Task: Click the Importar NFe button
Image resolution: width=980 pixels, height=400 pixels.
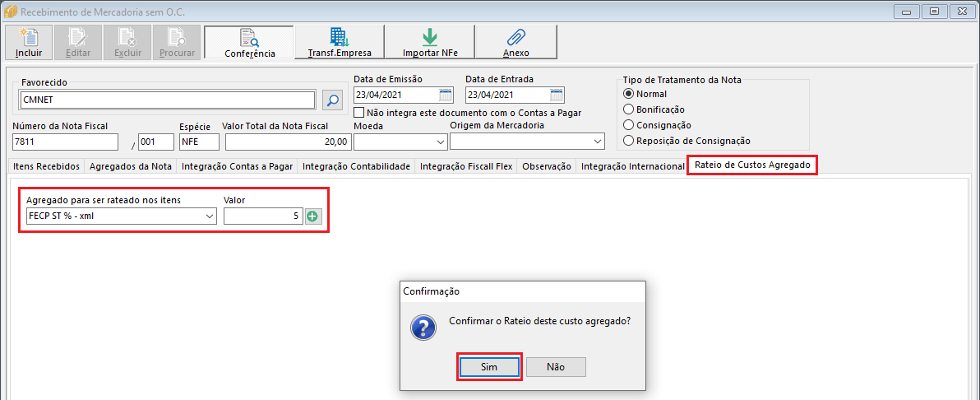Action: click(x=430, y=43)
